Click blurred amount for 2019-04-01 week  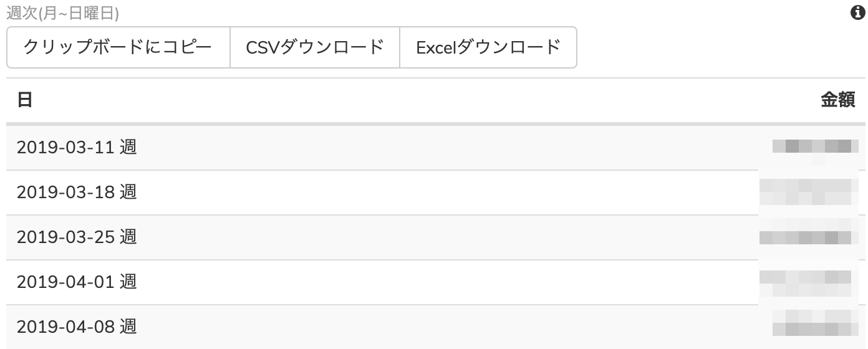[x=805, y=282]
